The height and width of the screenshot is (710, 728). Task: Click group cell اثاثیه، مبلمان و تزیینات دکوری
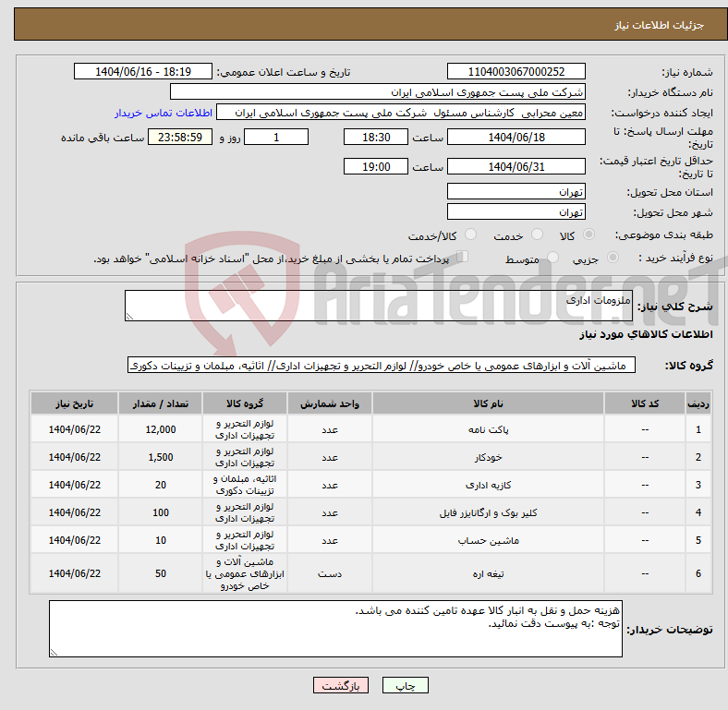[x=245, y=485]
